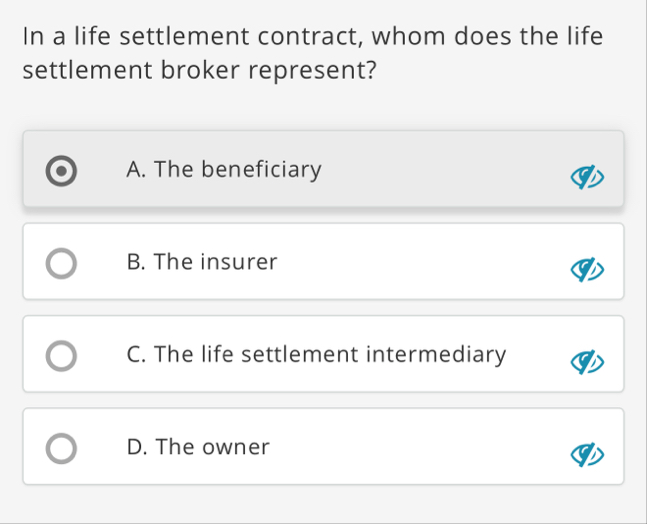Click the letter B. label in second option

pyautogui.click(x=136, y=262)
